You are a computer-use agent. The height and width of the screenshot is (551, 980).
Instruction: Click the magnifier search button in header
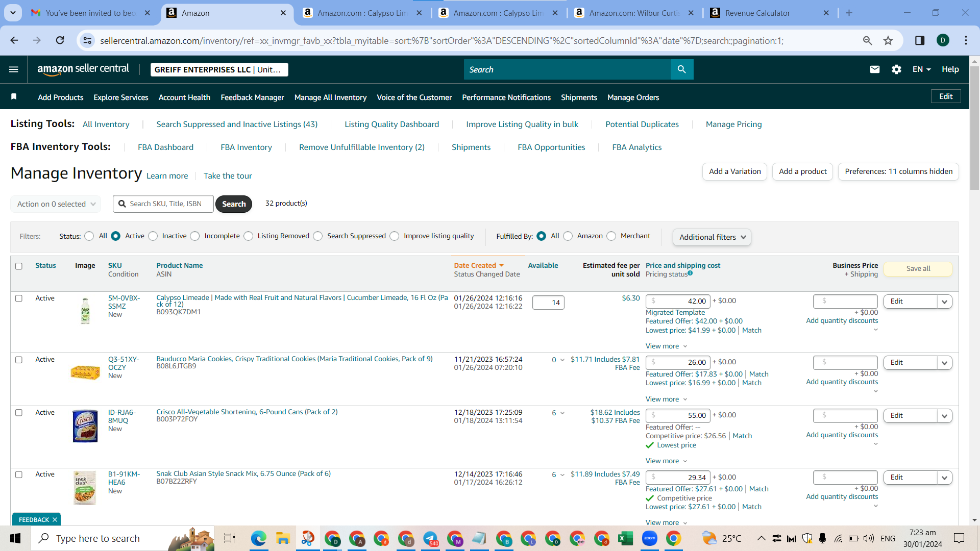[682, 69]
